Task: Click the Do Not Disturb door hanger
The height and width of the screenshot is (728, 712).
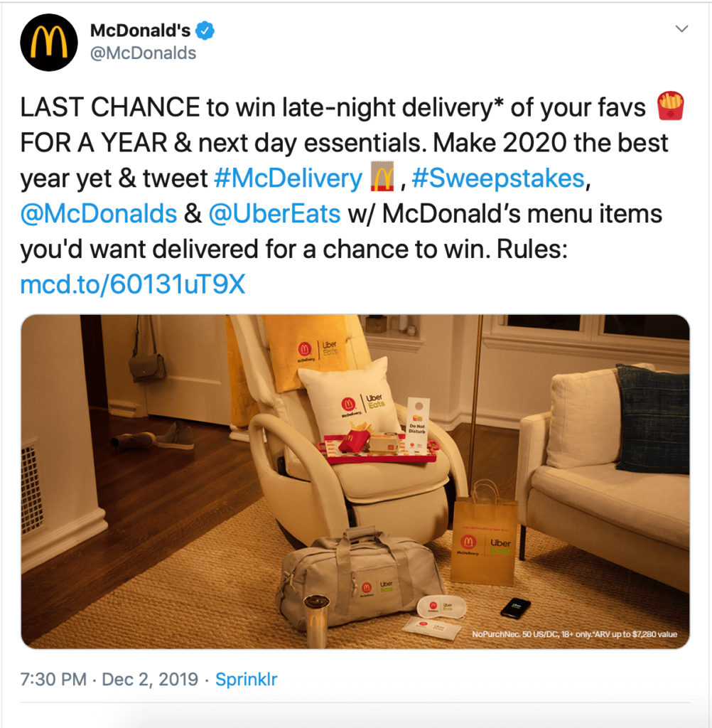Action: [418, 425]
